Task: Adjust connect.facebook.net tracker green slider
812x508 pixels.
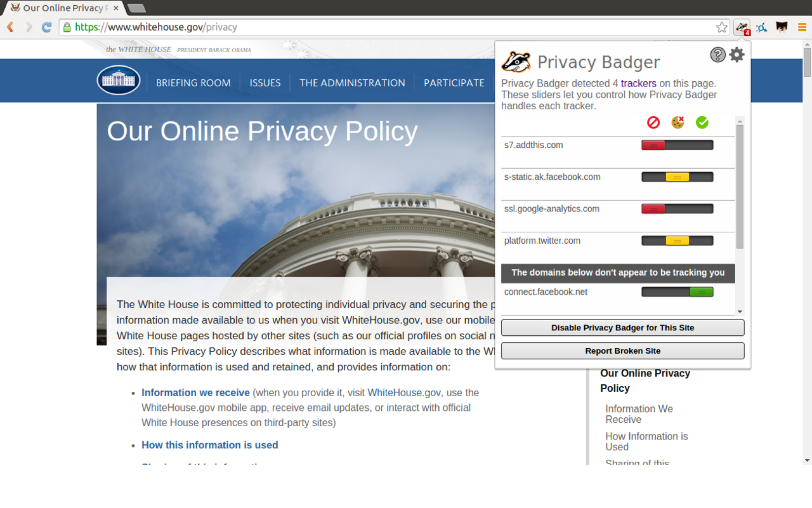Action: (x=701, y=291)
